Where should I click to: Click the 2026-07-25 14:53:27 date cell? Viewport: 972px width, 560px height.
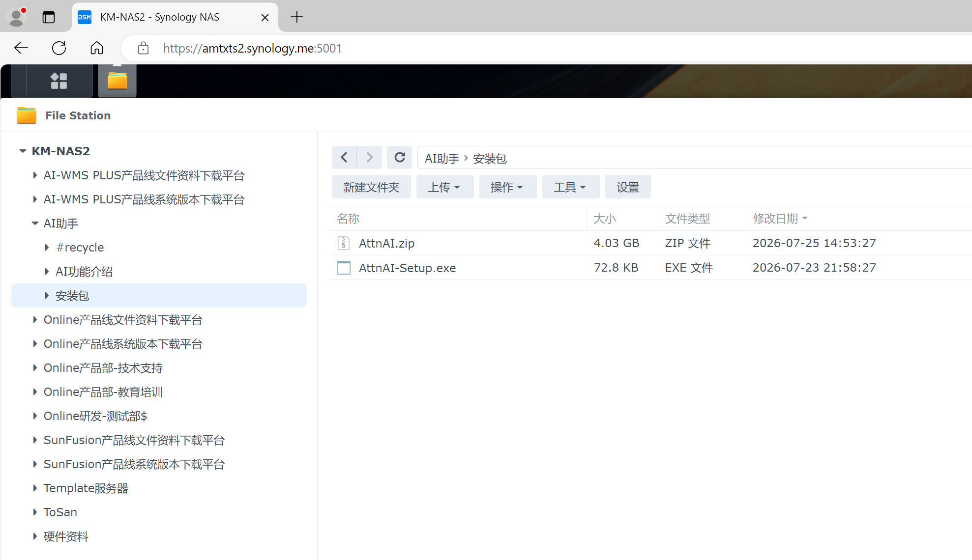pyautogui.click(x=814, y=243)
